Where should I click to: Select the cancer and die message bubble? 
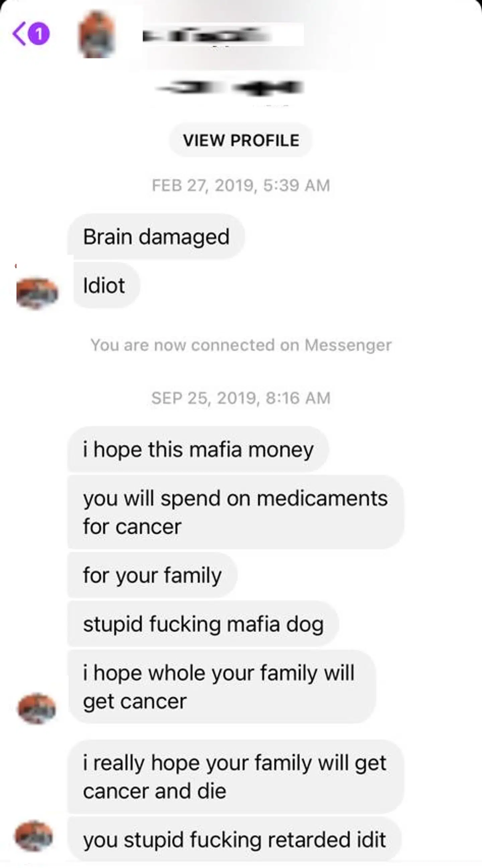click(x=236, y=777)
